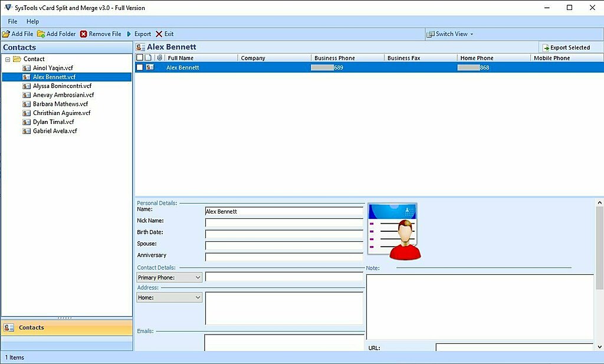The width and height of the screenshot is (604, 364).
Task: Open the Help menu
Action: coord(33,21)
